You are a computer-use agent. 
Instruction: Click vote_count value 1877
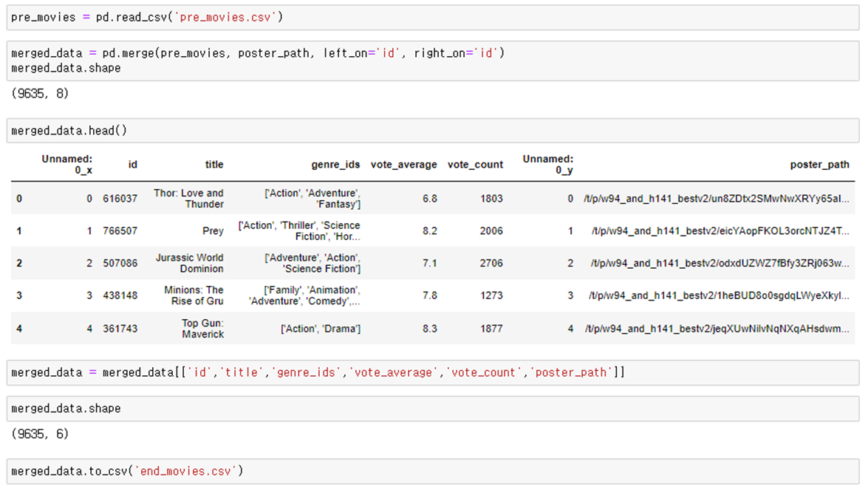tap(491, 329)
